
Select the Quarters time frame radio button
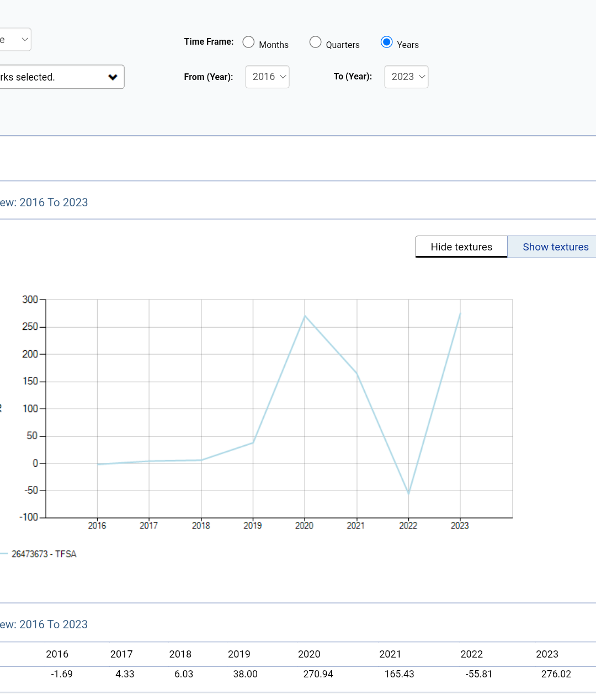[316, 42]
